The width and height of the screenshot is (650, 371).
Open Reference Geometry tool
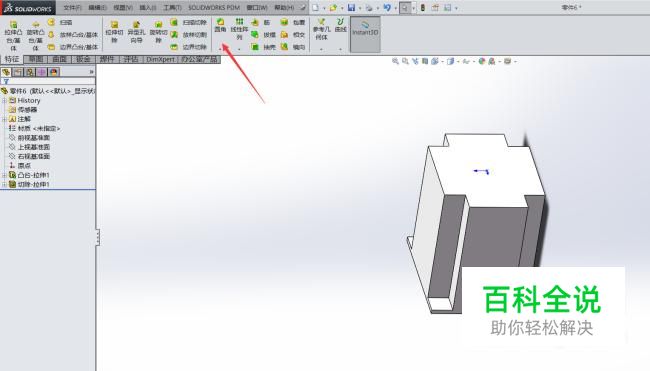321,29
